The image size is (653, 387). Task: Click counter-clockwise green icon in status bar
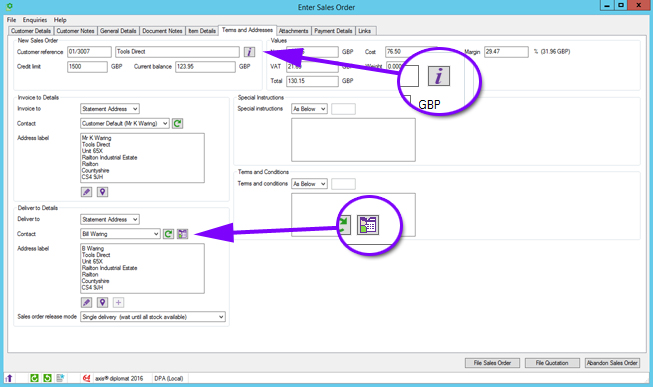47,378
